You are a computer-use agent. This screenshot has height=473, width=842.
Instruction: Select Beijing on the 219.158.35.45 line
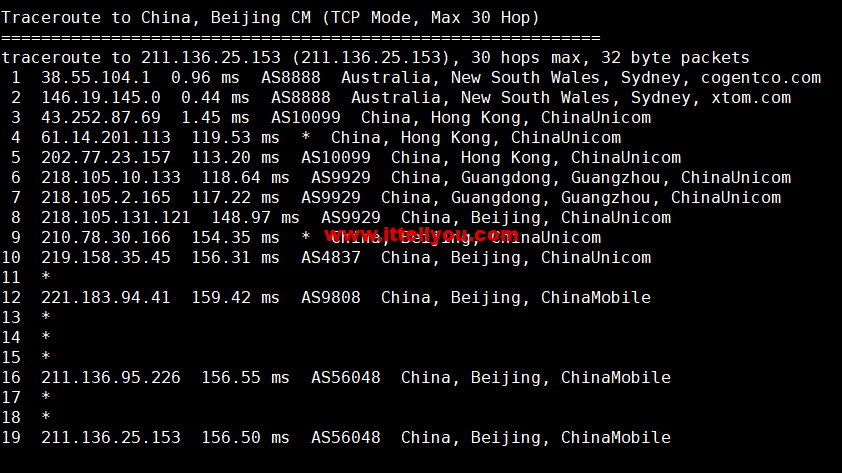(485, 258)
